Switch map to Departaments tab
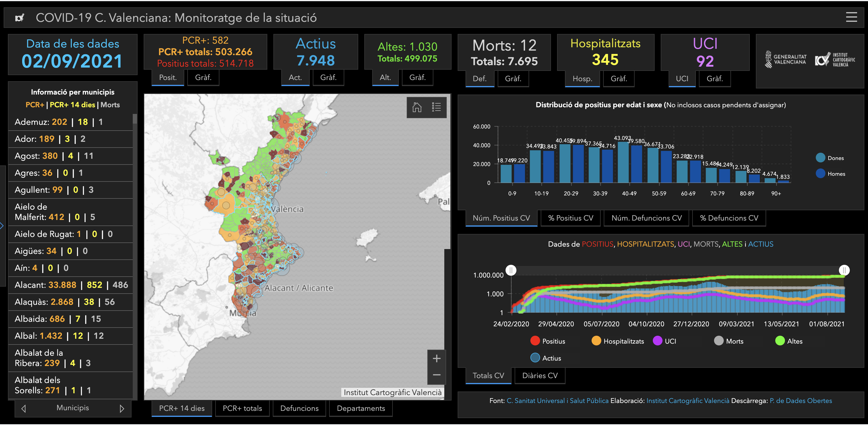Screen dimensions: 868x426 (x=361, y=408)
